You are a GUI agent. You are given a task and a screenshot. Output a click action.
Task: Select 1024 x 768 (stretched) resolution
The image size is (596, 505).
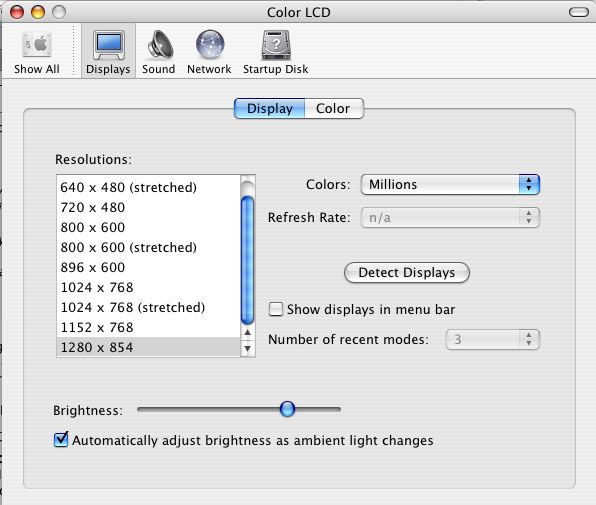(148, 307)
